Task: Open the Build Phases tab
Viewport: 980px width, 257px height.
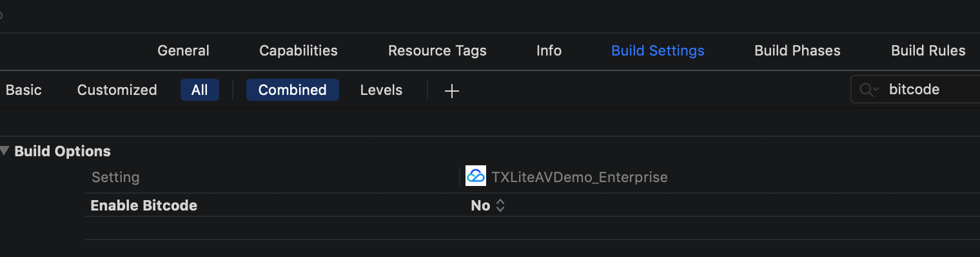Action: [x=798, y=50]
